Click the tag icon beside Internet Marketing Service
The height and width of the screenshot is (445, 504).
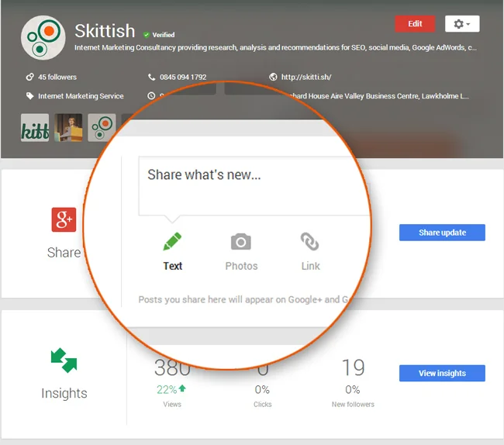click(x=30, y=96)
